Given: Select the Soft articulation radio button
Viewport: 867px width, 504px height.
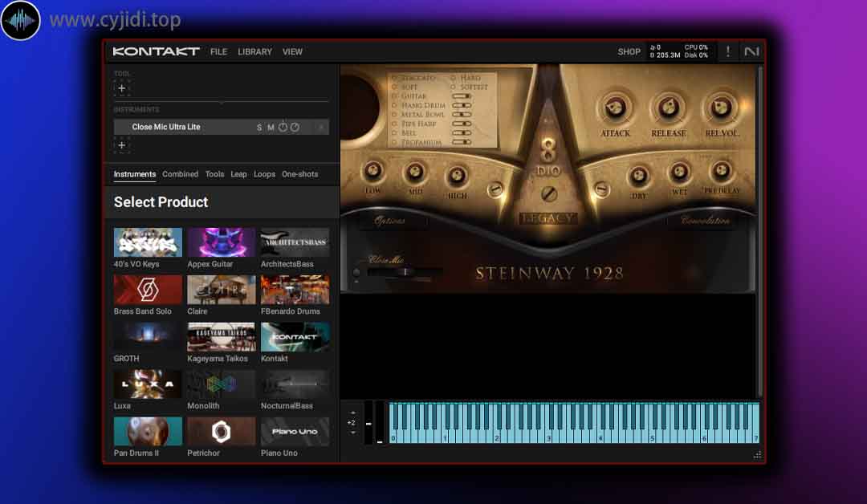Looking at the screenshot, I should tap(395, 87).
